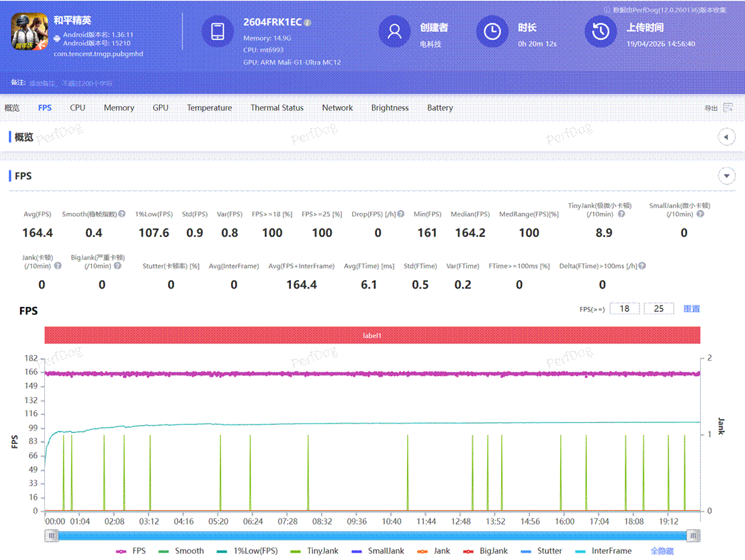Toggle 1%Low(FPS) series in legend
Screen dimensions: 745x560
click(248, 551)
